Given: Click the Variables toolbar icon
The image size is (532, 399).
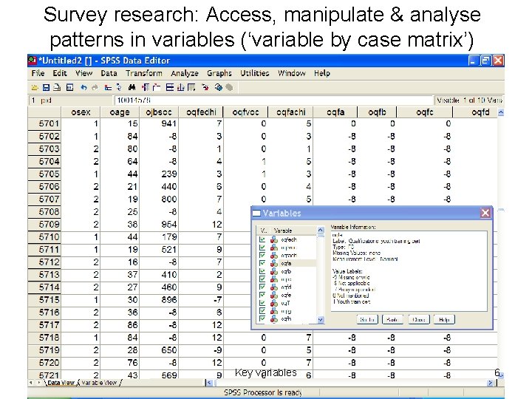Looking at the screenshot, I should [x=119, y=87].
